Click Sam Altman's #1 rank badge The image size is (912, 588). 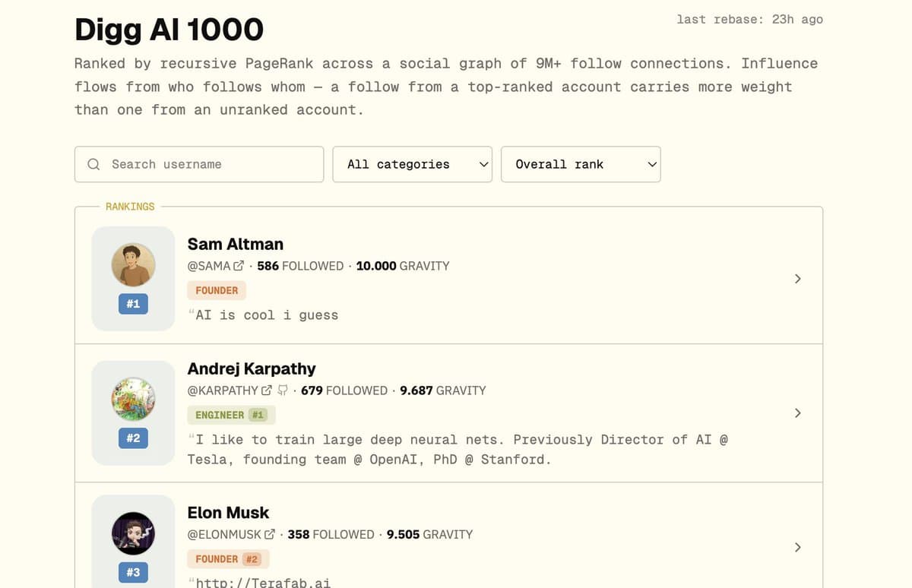pos(133,304)
